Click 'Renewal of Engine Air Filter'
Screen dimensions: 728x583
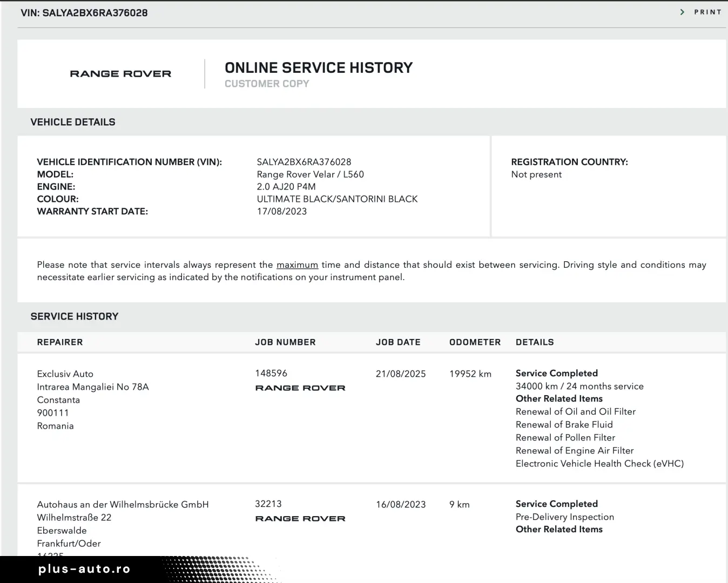575,451
